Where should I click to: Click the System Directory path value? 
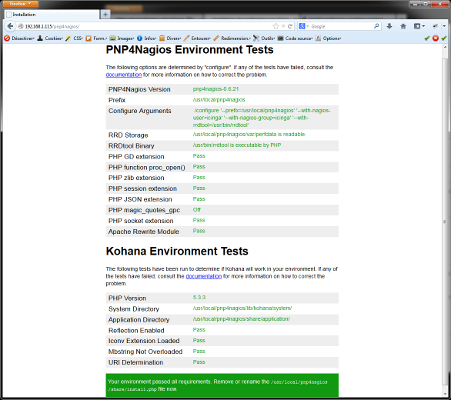click(x=242, y=308)
